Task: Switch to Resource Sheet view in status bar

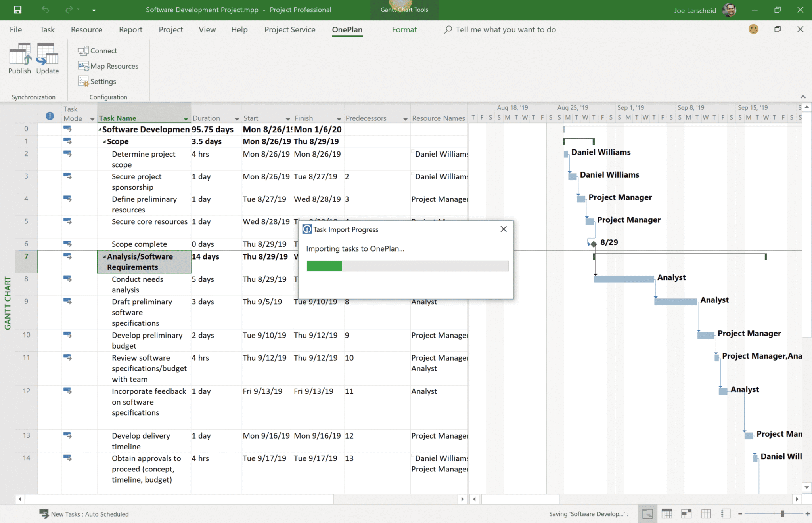Action: point(706,514)
